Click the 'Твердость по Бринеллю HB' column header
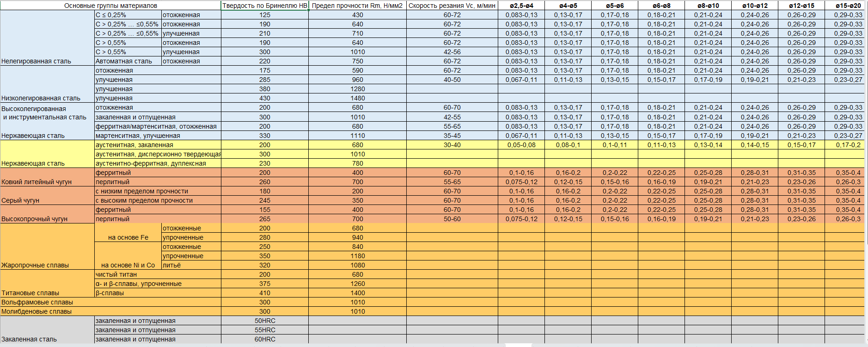Image resolution: width=868 pixels, height=347 pixels. click(x=264, y=6)
